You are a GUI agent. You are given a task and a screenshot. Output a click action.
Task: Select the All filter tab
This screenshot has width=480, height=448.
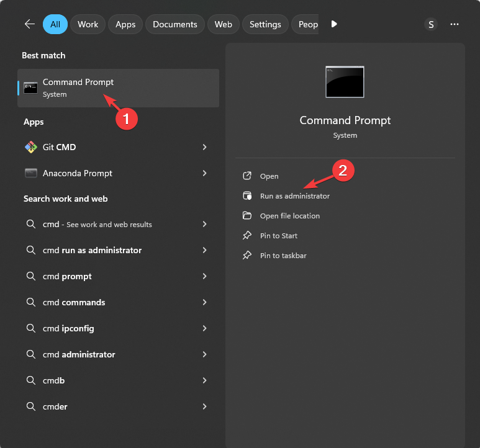pos(55,24)
